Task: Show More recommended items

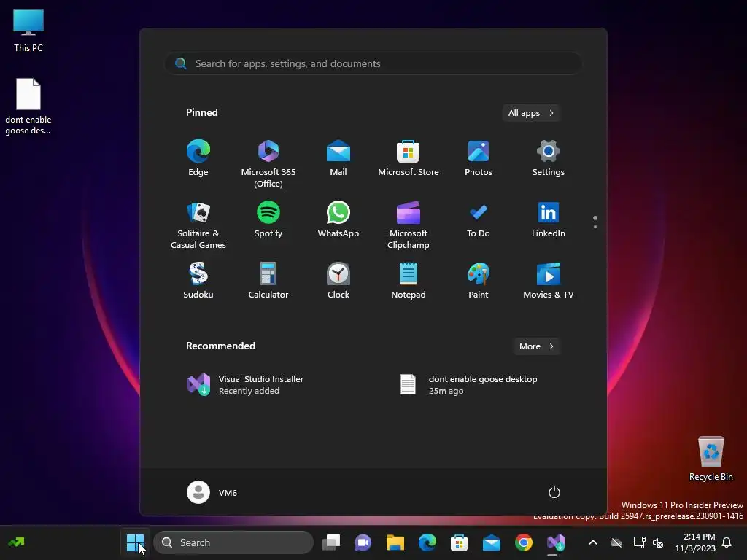Action: pyautogui.click(x=536, y=346)
